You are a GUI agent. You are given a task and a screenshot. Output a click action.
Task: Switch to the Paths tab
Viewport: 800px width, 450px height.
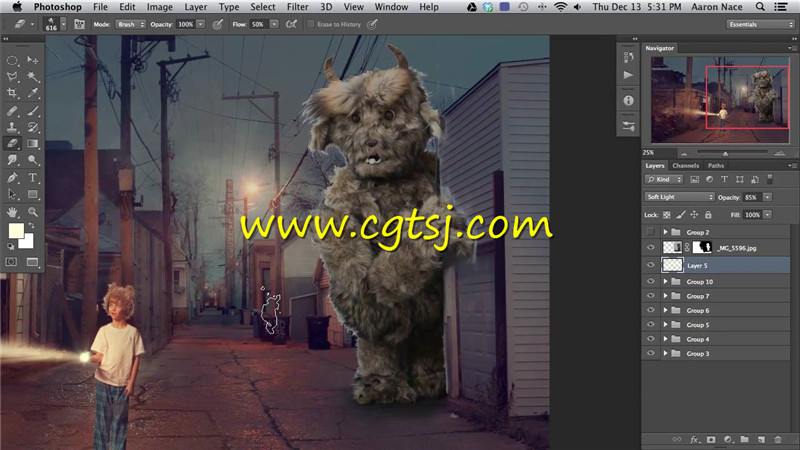pos(715,165)
